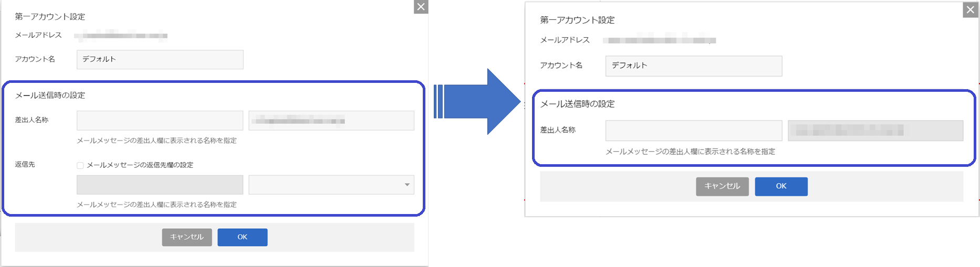Click the greyed 返信先 address input field
Screen dimensions: 980x267
pyautogui.click(x=160, y=185)
